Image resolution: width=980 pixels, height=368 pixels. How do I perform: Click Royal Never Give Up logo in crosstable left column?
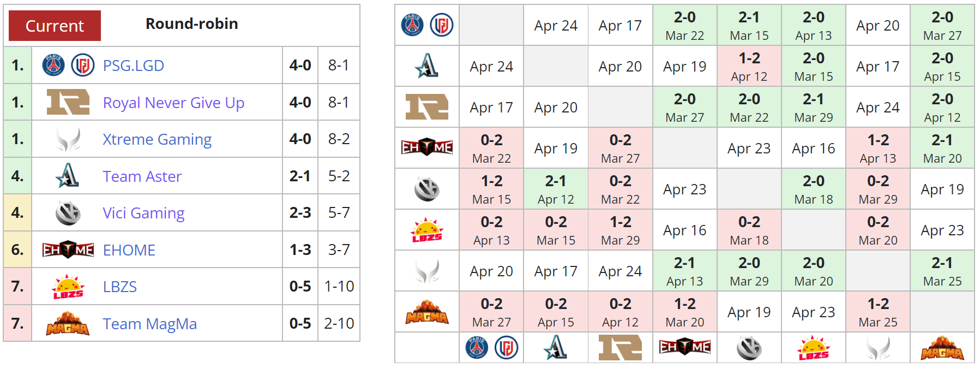pyautogui.click(x=427, y=107)
